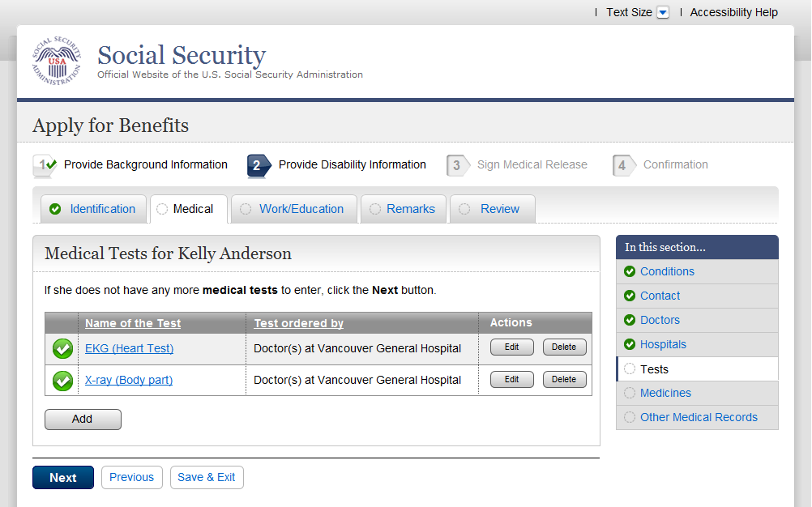Sort table by Test ordered by column
This screenshot has width=812, height=507.
tap(298, 323)
